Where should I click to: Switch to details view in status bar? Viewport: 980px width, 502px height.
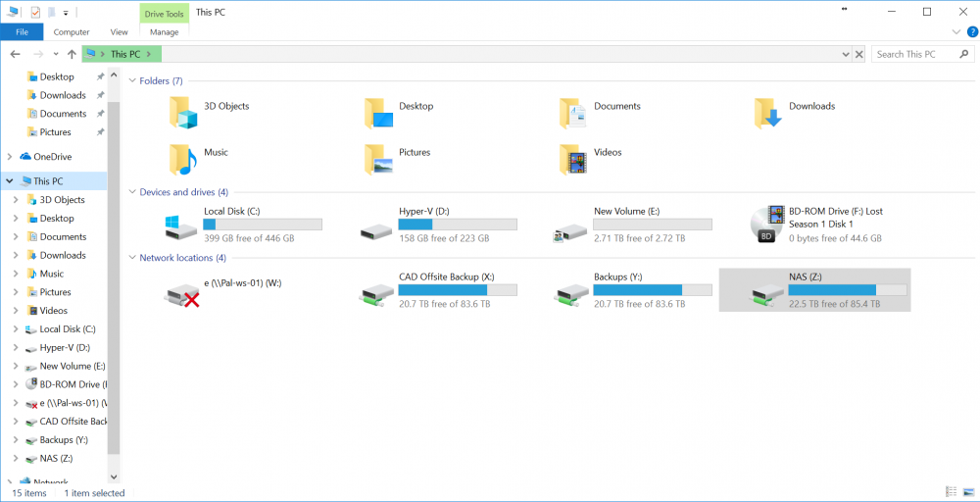tap(952, 492)
